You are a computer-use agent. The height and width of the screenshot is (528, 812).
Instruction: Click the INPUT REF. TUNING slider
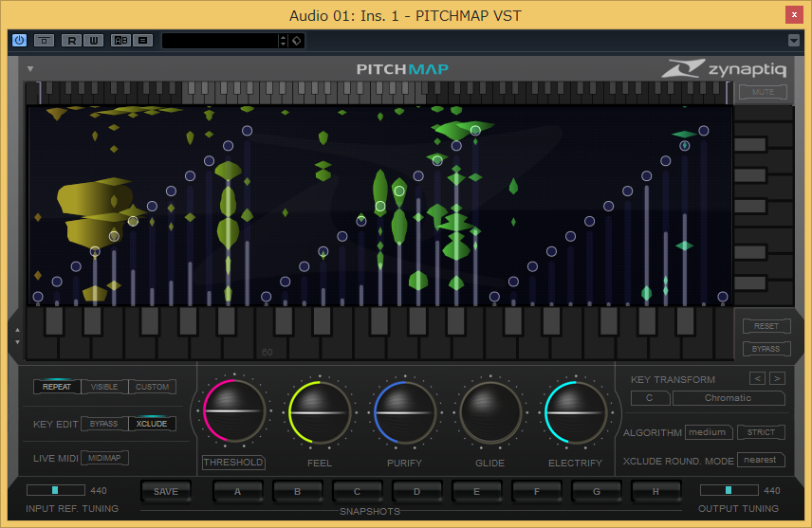pyautogui.click(x=55, y=490)
